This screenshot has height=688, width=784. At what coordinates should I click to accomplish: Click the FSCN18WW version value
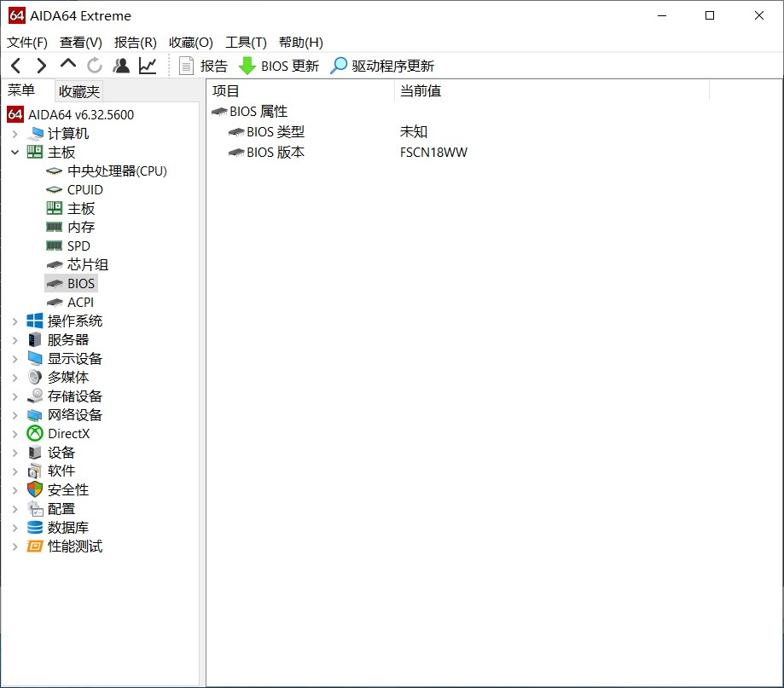pos(433,153)
